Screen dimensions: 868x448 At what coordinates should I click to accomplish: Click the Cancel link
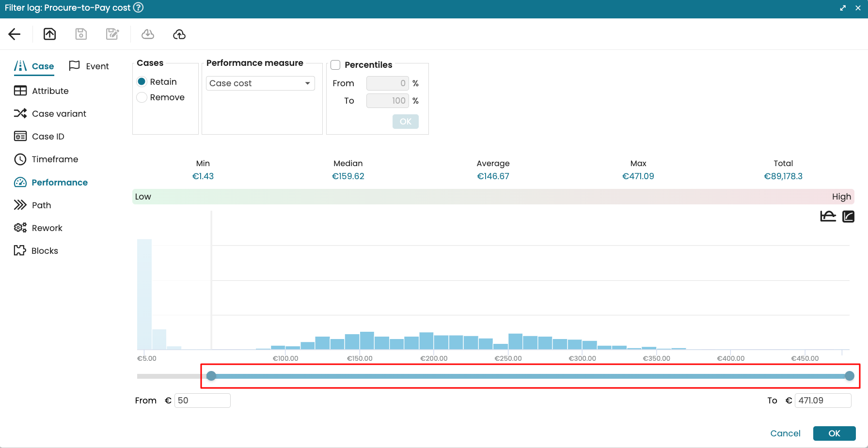(785, 433)
